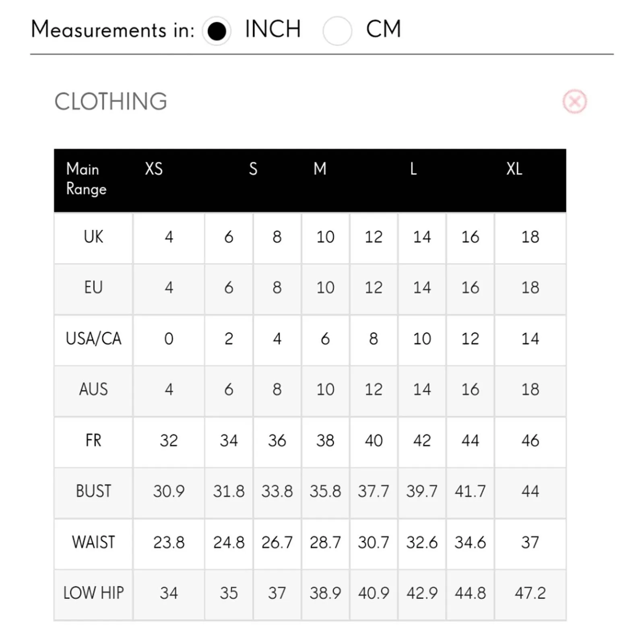Click the FR row label
This screenshot has width=644, height=644.
click(93, 440)
